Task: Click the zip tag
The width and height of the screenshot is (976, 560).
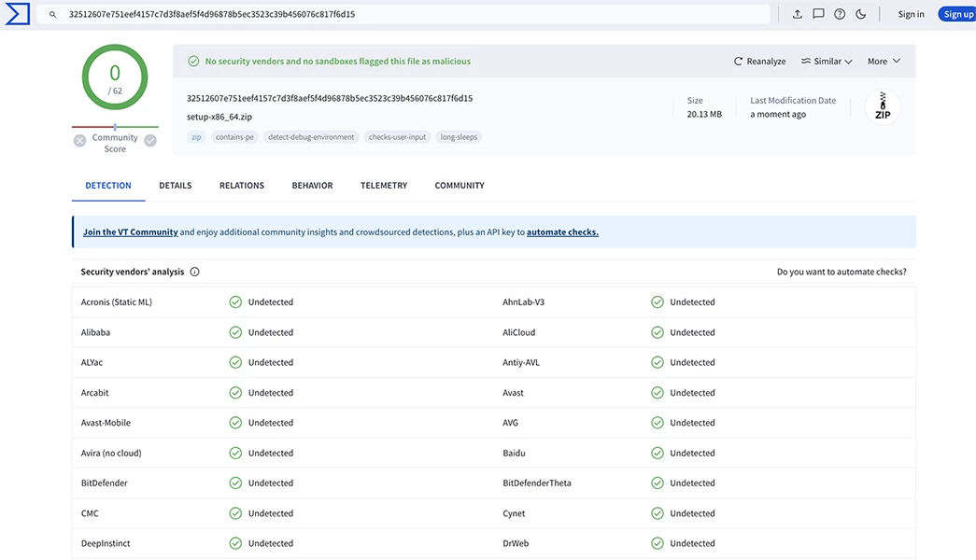Action: (x=196, y=137)
